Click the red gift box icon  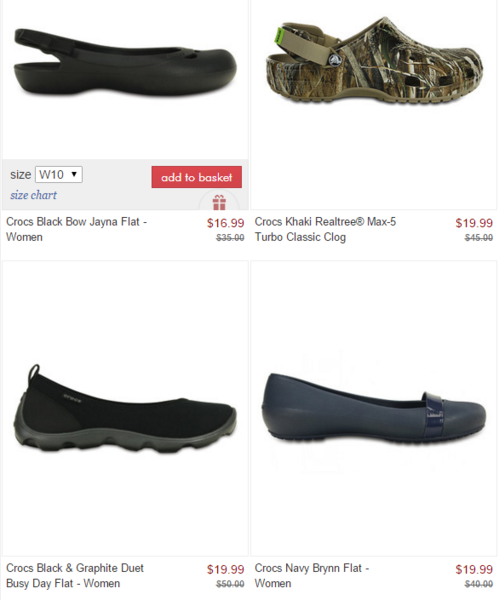[219, 202]
